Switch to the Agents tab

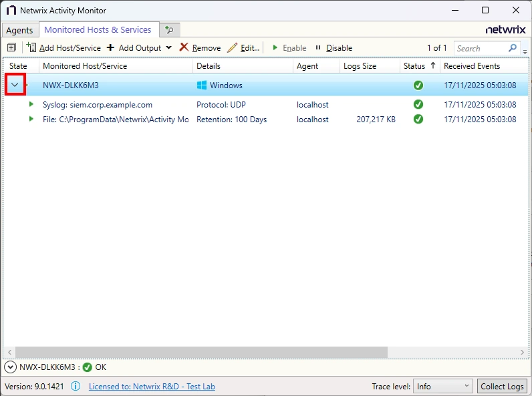tap(19, 30)
